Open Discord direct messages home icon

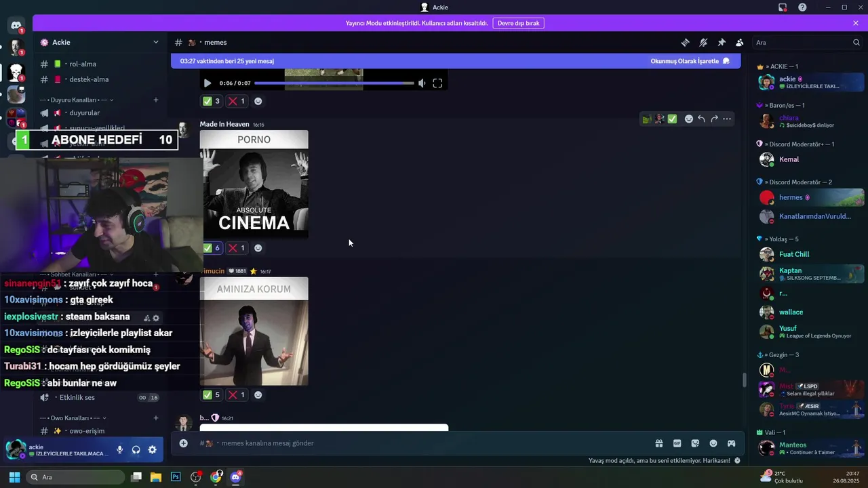[16, 26]
